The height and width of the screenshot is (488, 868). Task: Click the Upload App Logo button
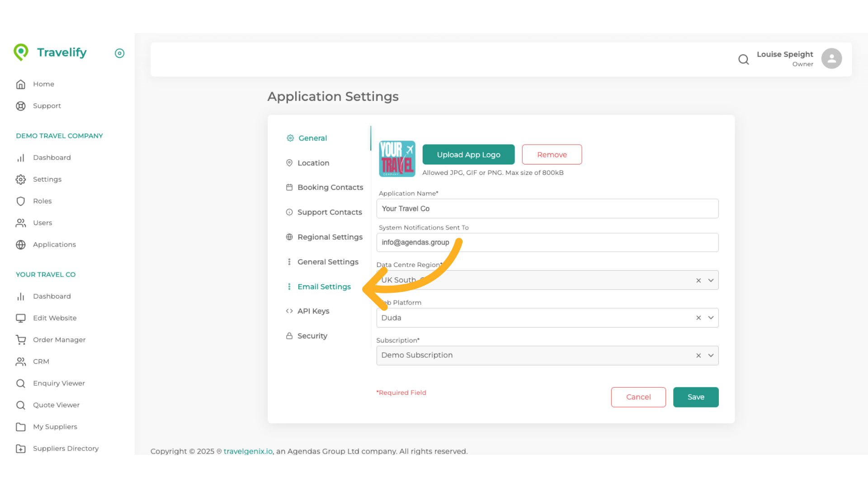[468, 154]
